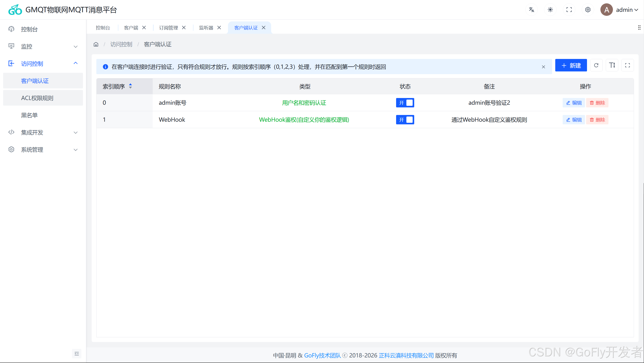
Task: Delete the WebHook rule
Action: click(x=597, y=120)
